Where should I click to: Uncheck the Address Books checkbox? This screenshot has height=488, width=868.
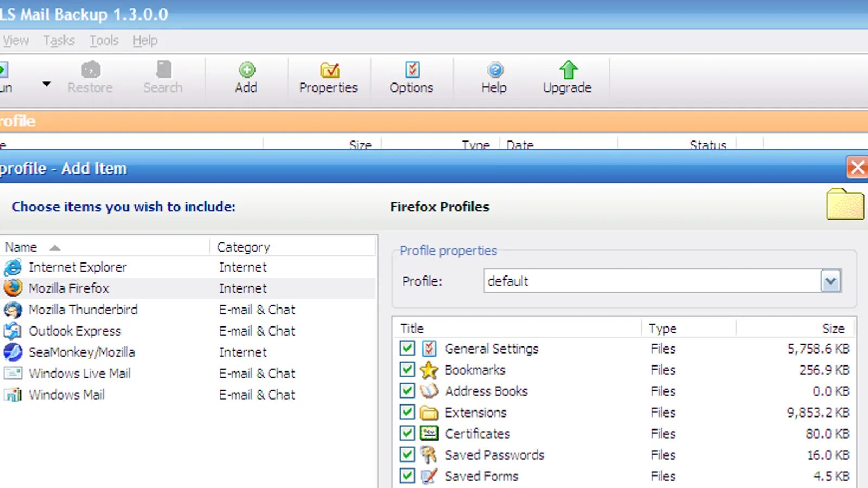(407, 391)
